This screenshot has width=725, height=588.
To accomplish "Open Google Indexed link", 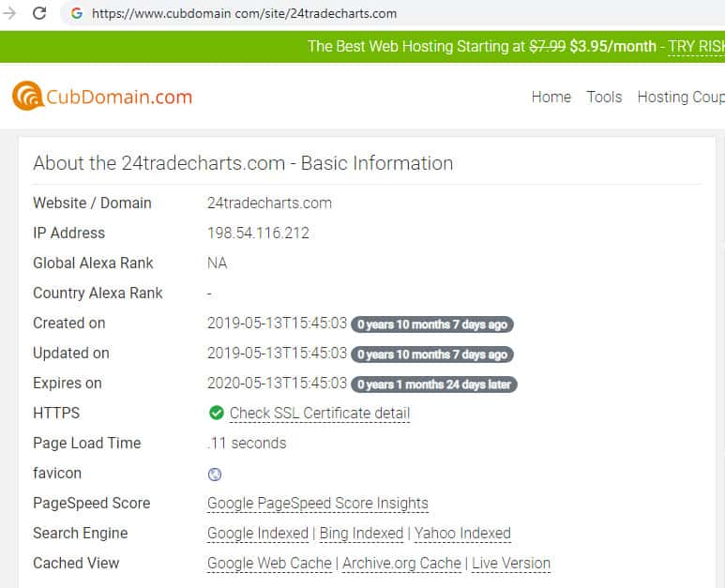I will pos(258,533).
